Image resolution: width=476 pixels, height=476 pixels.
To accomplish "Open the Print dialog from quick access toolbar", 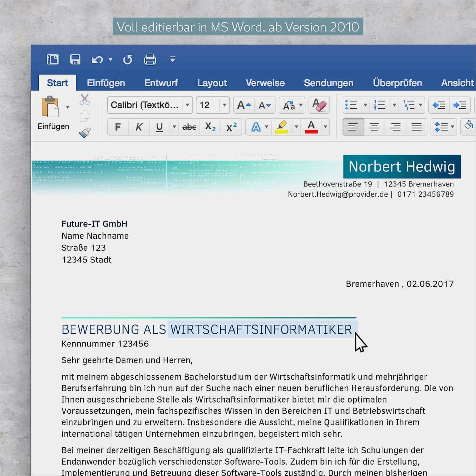I will tap(150, 59).
